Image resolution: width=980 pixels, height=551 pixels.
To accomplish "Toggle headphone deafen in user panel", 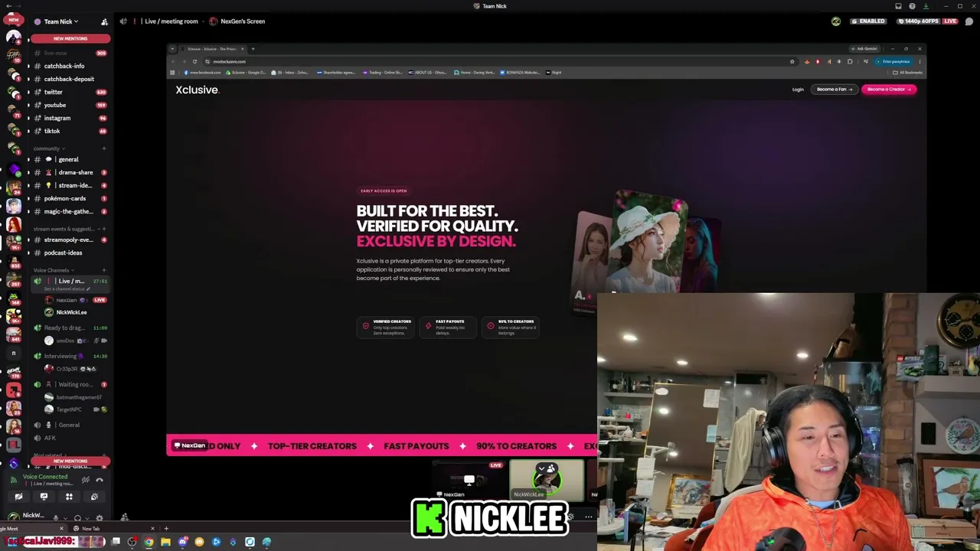I will 77,517.
